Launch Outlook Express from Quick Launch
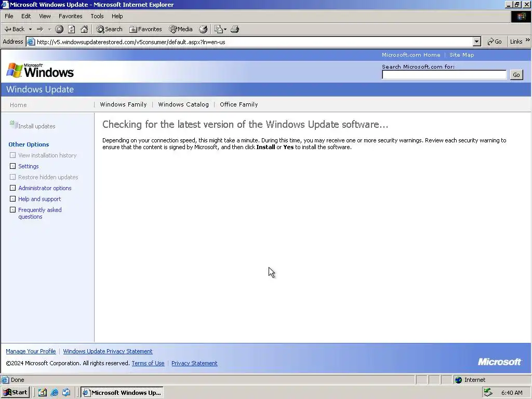The image size is (532, 399). 66,393
